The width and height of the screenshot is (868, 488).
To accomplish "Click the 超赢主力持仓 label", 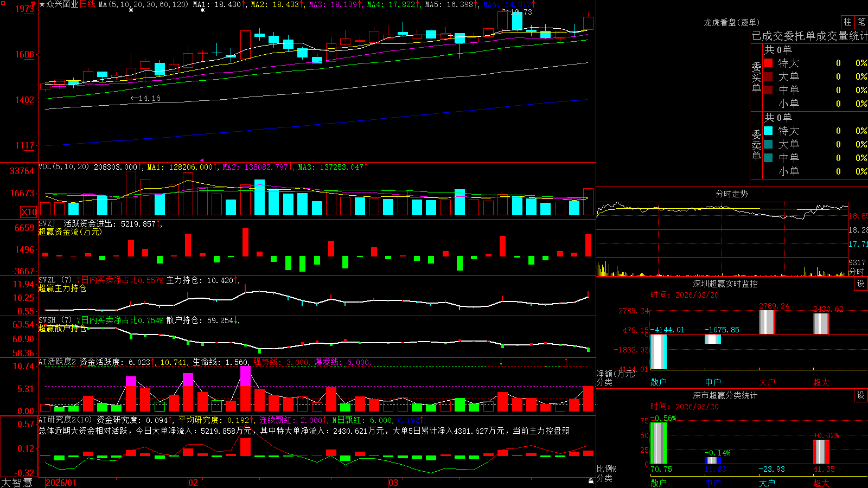I will [62, 288].
